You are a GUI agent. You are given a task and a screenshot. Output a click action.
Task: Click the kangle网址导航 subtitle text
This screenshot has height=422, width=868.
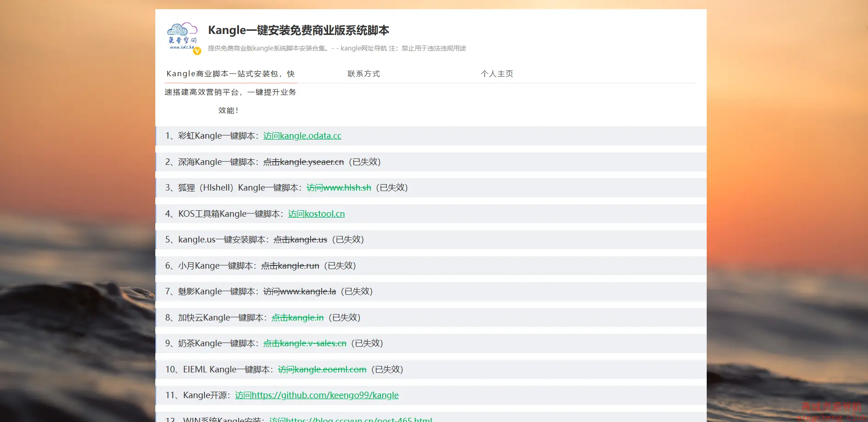pos(363,48)
